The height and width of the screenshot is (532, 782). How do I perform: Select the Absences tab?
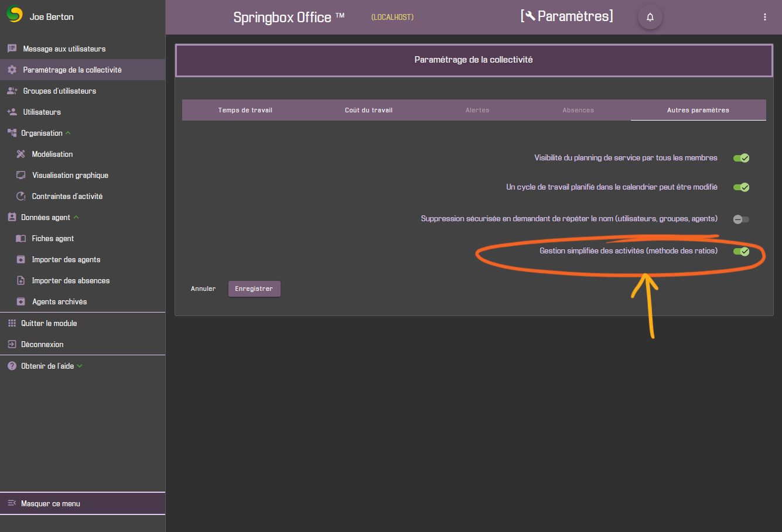coord(578,110)
